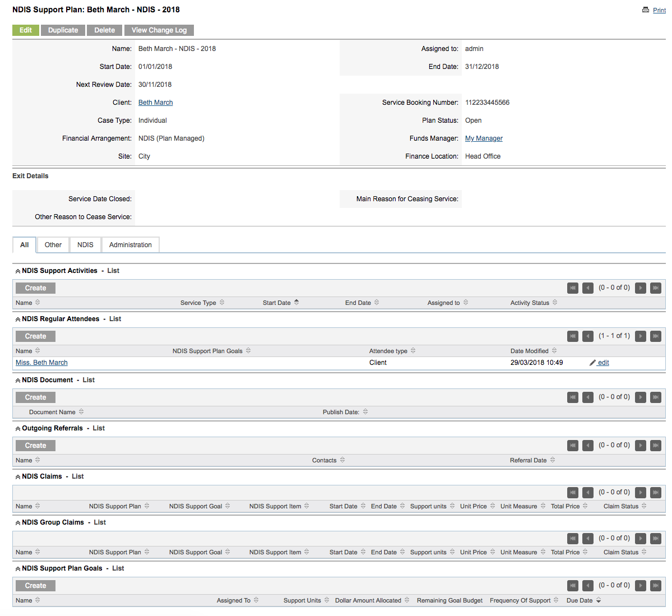This screenshot has height=616, width=672.
Task: Go to previous page of Regular Attendees
Action: (x=588, y=336)
